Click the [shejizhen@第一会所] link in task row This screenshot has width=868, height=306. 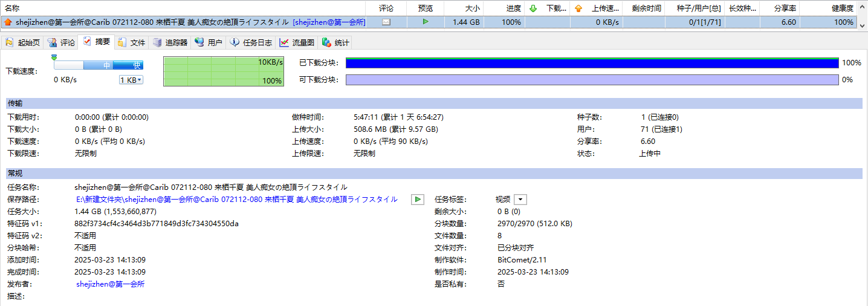[329, 22]
